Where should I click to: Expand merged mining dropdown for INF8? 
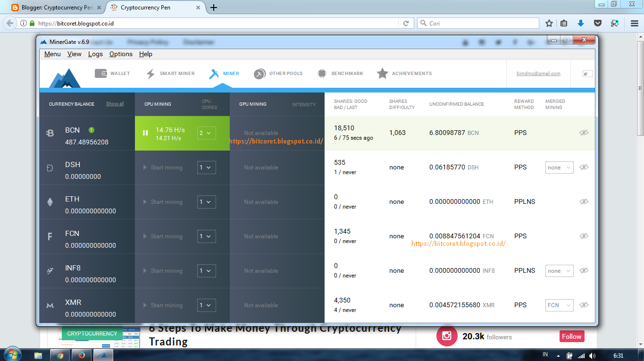(559, 270)
